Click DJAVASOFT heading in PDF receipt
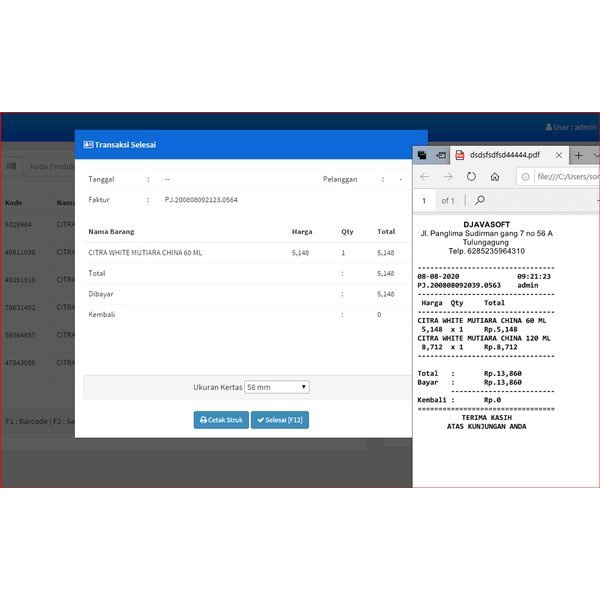This screenshot has height=600, width=600. coord(486,225)
